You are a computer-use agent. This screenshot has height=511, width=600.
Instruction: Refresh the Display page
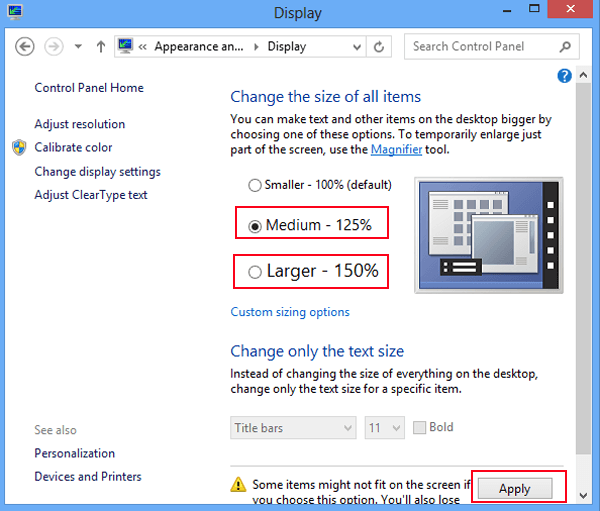[379, 47]
